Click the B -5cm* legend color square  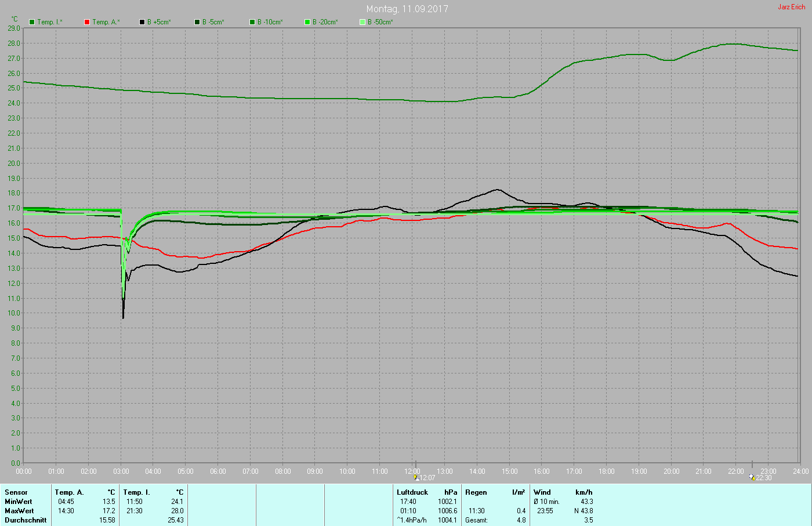click(197, 22)
